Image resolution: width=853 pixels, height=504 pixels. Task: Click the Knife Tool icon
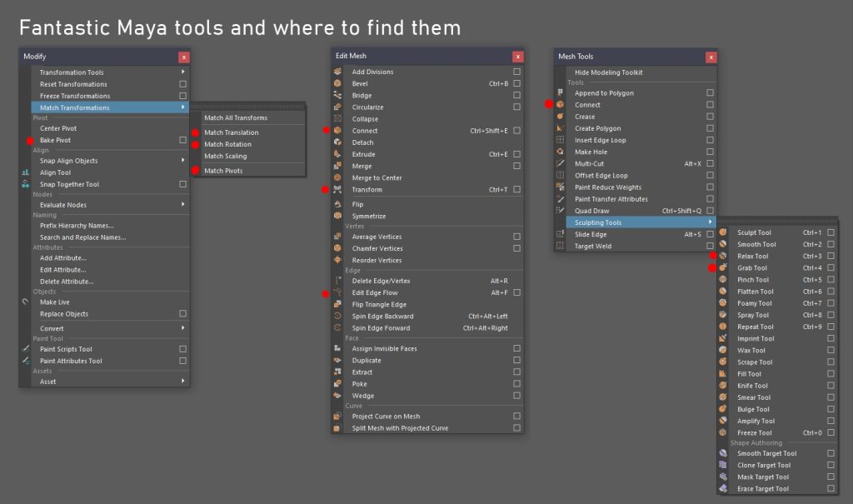pos(723,386)
